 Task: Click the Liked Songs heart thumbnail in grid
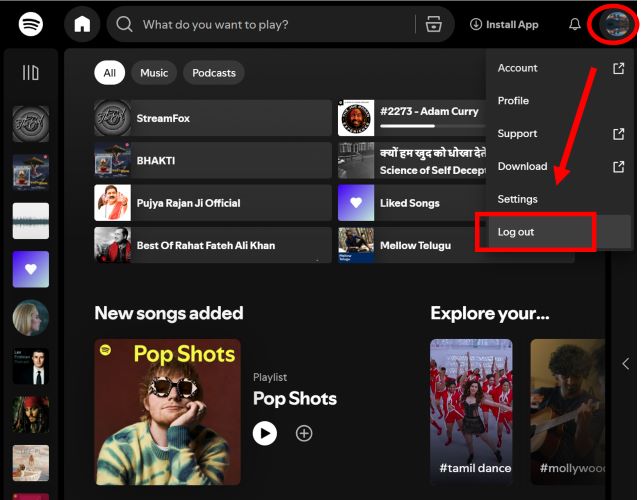pyautogui.click(x=356, y=203)
